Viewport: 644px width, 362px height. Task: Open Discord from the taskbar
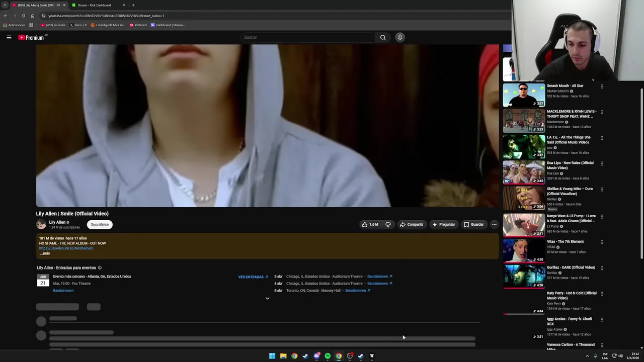pos(316,356)
